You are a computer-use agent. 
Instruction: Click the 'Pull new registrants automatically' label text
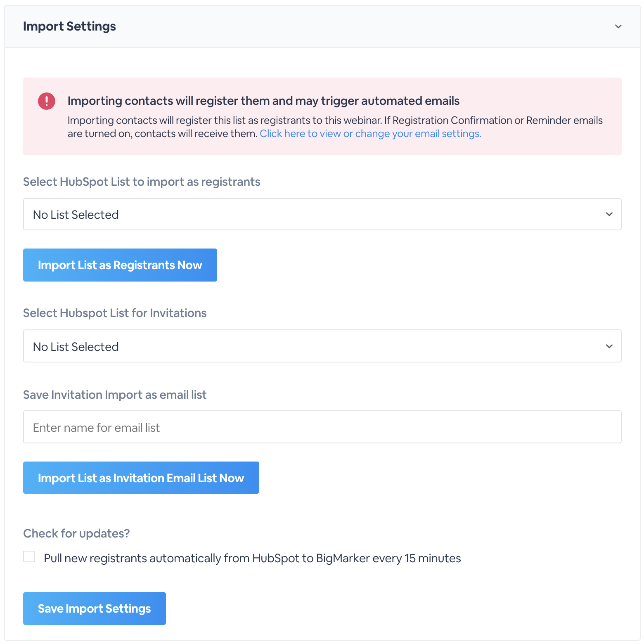252,559
